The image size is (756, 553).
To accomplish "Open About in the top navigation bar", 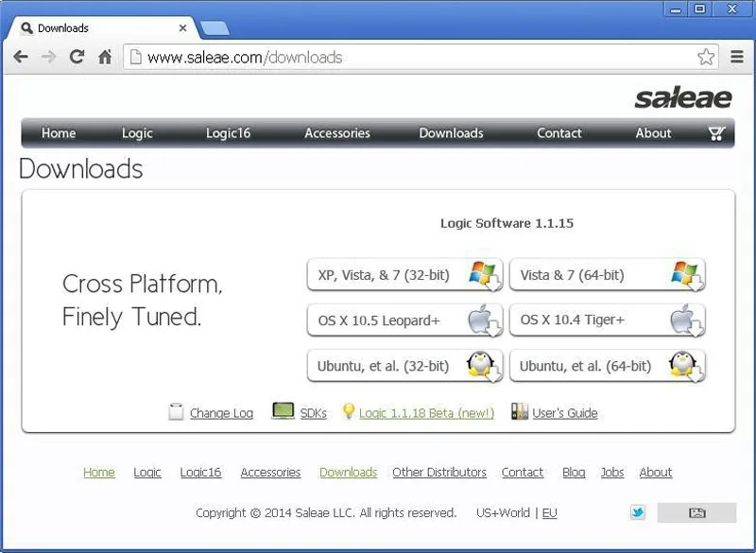I will (x=653, y=133).
